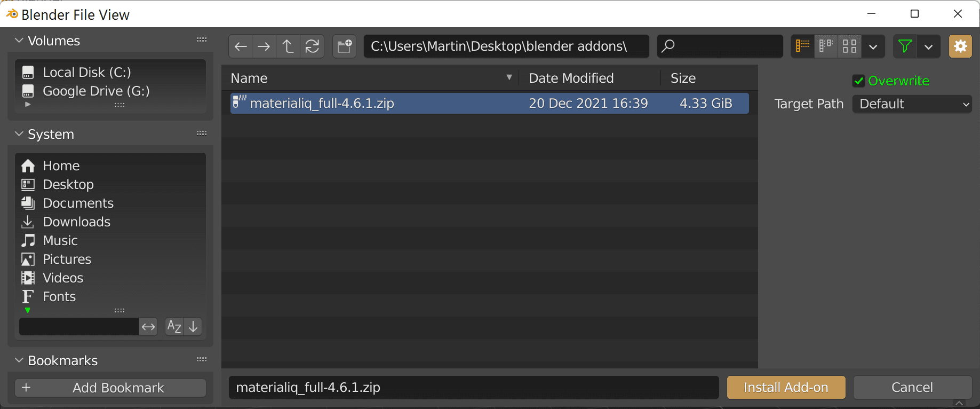The image size is (980, 409).
Task: Go back to previous folder
Action: [241, 46]
